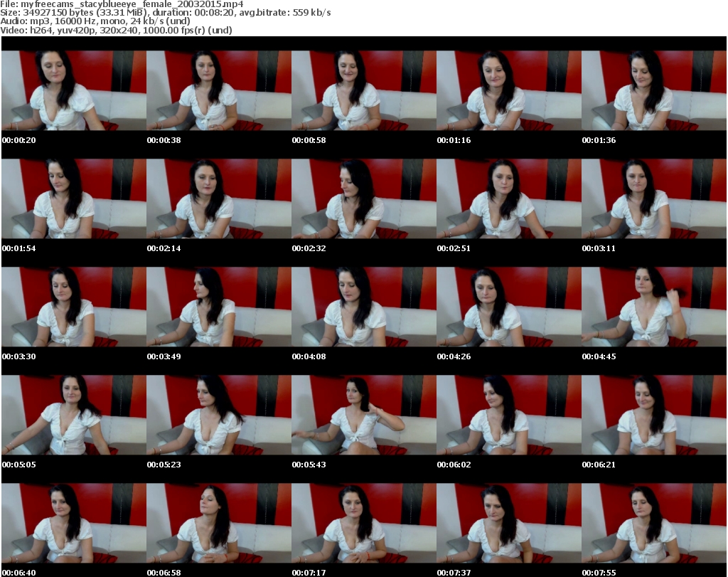Image resolution: width=728 pixels, height=577 pixels.
Task: View the video frame at 00:07:37
Action: coord(509,523)
